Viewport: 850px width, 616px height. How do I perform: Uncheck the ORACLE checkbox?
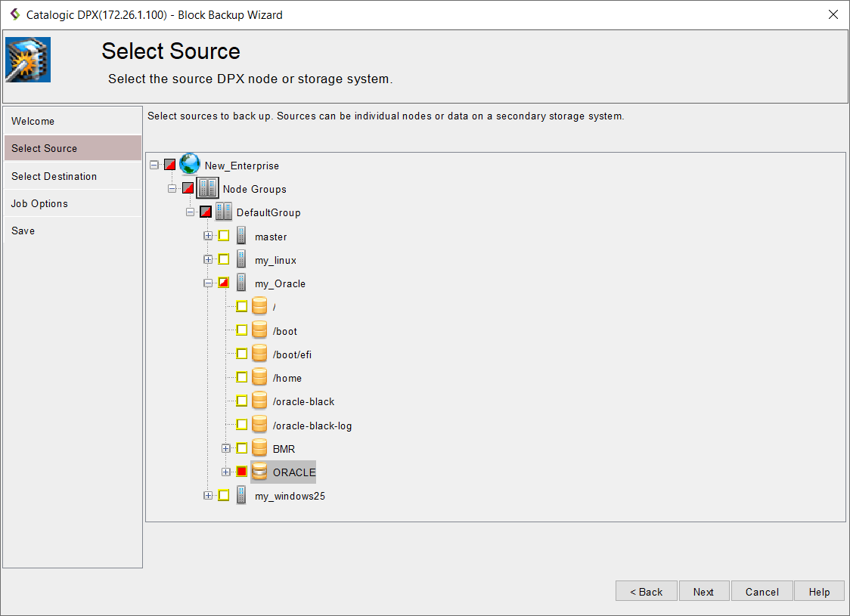(x=242, y=472)
